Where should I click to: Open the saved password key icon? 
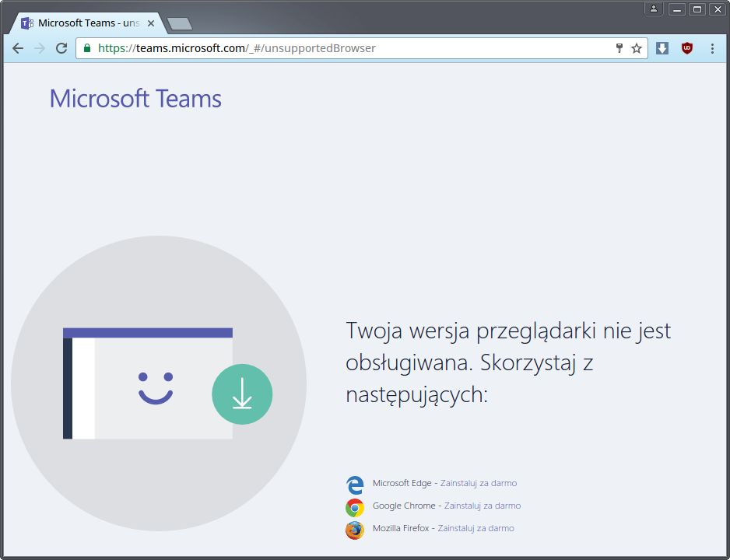pyautogui.click(x=619, y=48)
